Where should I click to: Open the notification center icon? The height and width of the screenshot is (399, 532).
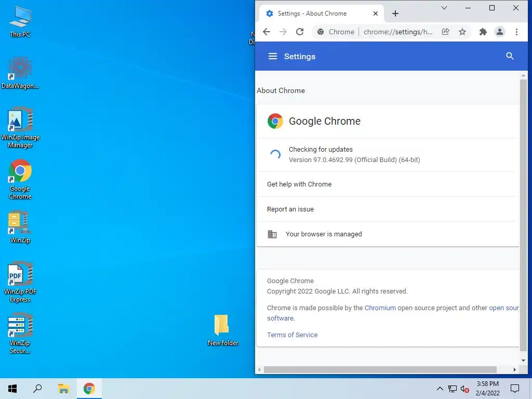click(515, 389)
